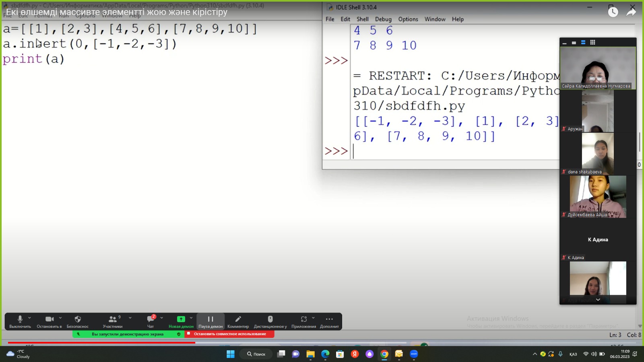Open Чат with unread messages

[x=151, y=321]
